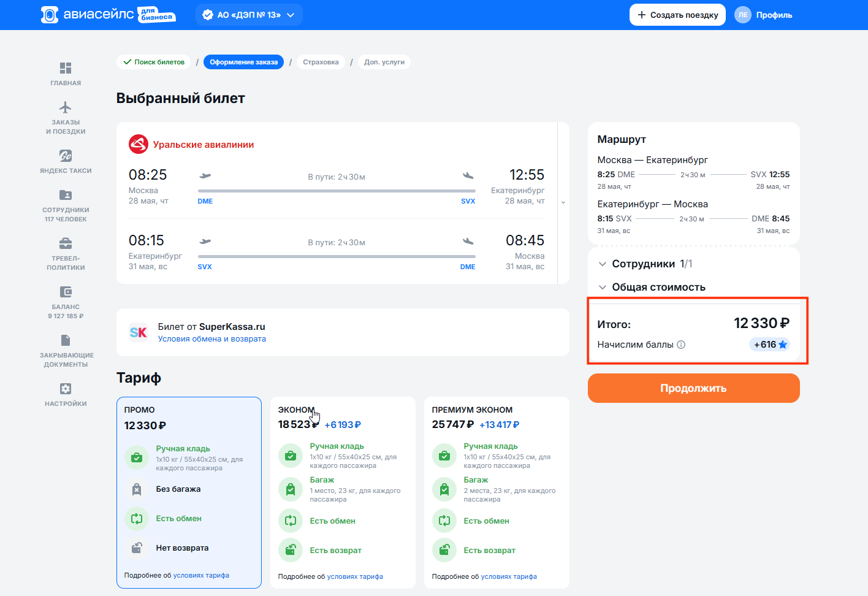868x596 pixels.
Task: Expand flight details chevron beside ticket card
Action: [563, 202]
